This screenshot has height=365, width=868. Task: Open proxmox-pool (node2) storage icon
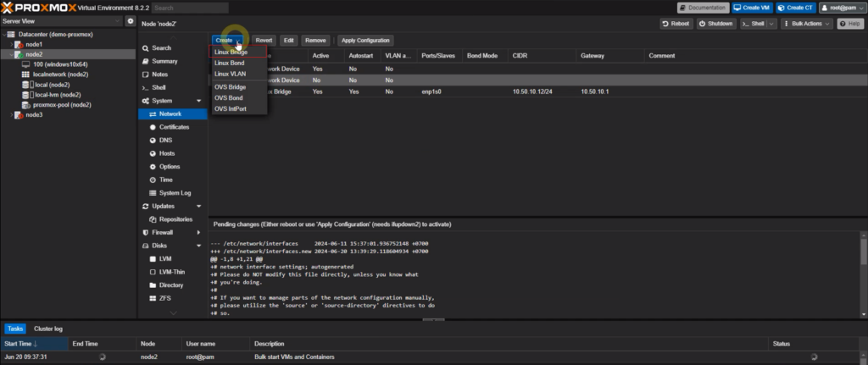click(25, 104)
